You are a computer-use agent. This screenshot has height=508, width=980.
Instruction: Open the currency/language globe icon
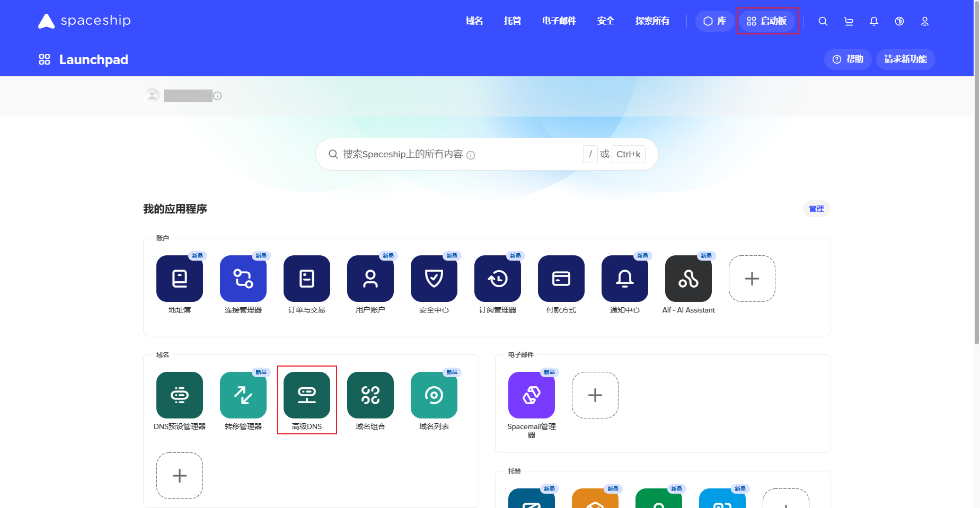pos(899,21)
